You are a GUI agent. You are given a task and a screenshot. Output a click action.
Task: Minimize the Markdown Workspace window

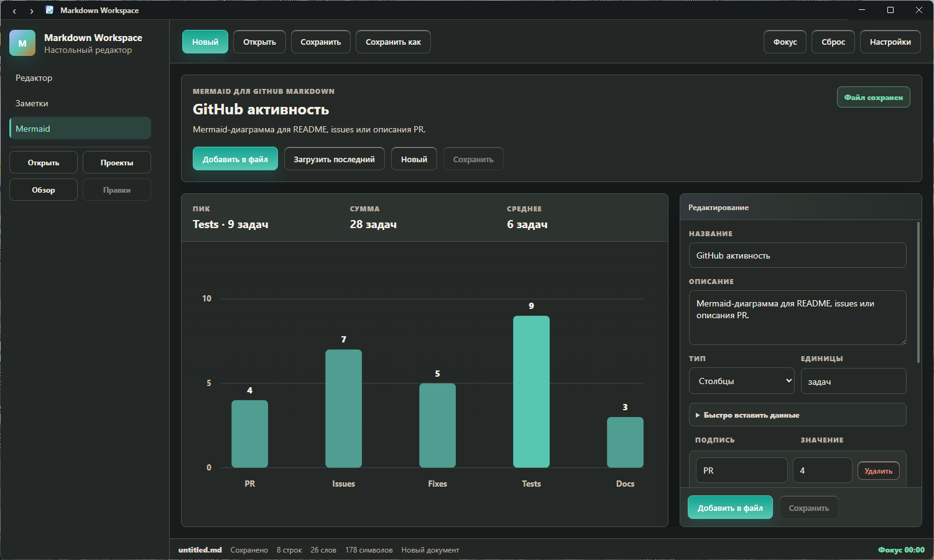click(862, 10)
